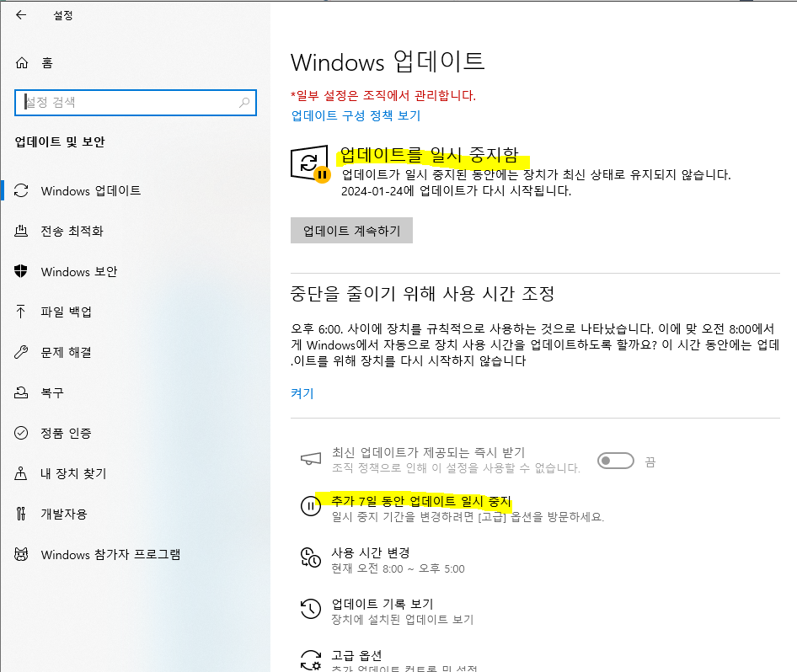797x672 pixels.
Task: Click 업데이트 계속하기 button
Action: coord(351,231)
